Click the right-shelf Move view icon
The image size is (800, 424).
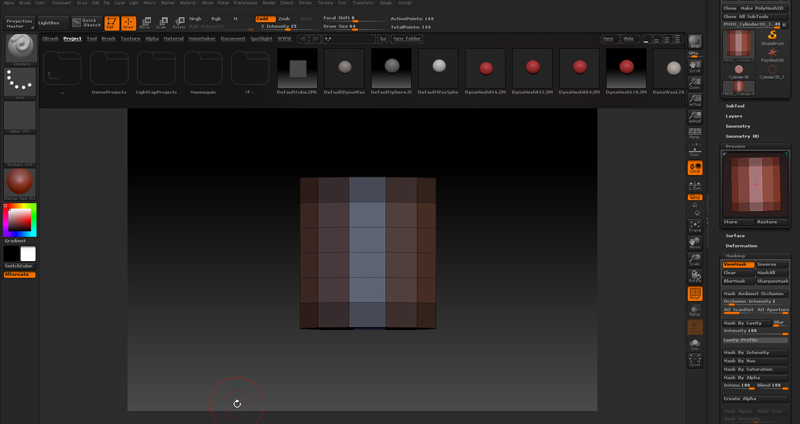tap(694, 243)
